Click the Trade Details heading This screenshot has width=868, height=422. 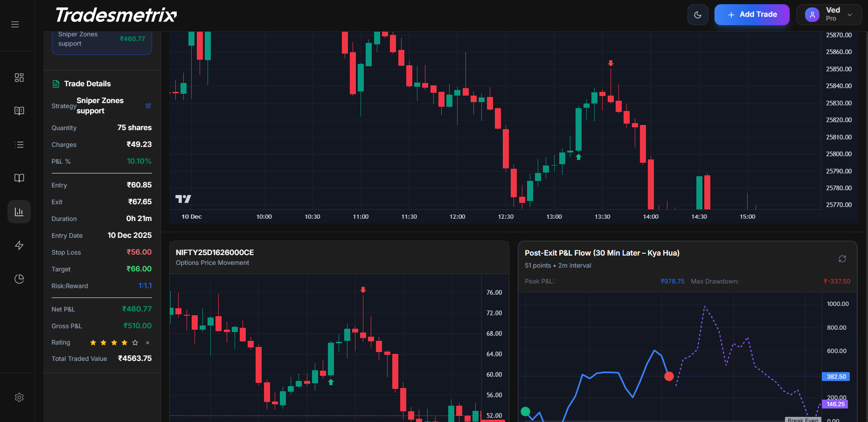(x=87, y=84)
